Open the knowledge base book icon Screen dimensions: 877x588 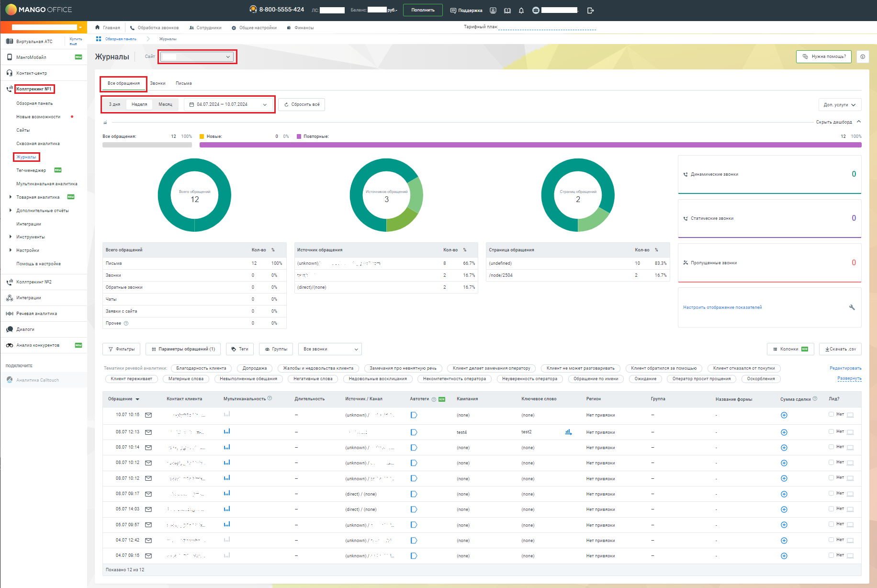coord(507,10)
